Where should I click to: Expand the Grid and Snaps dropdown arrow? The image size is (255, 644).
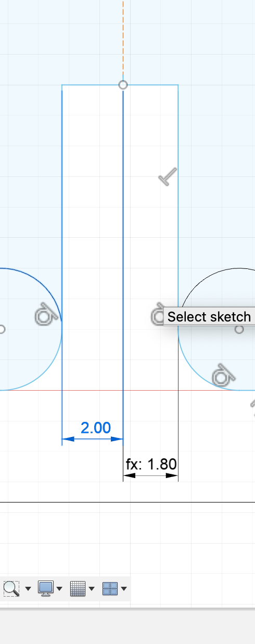92,589
